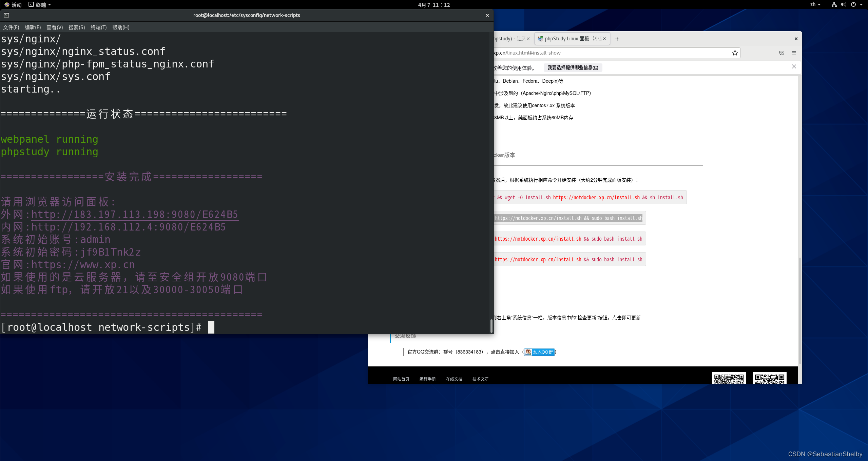This screenshot has width=868, height=461.
Task: Click the 加入QQ群 button
Action: coord(539,352)
